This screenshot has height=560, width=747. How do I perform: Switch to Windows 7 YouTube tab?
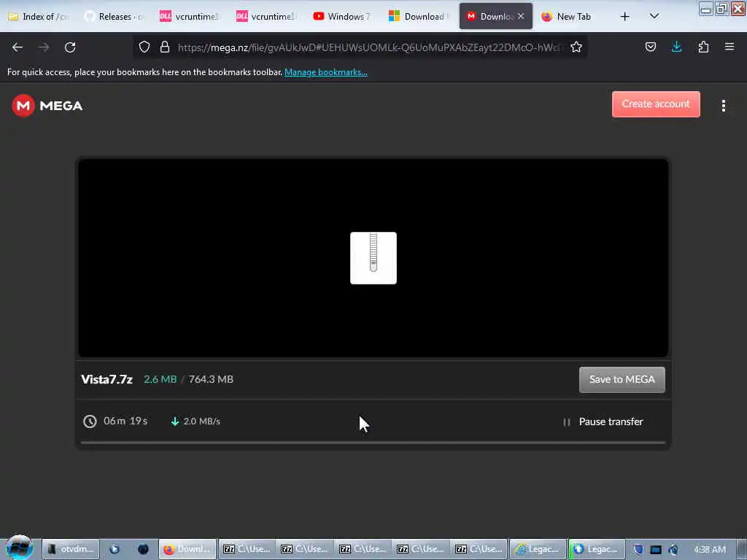342,17
